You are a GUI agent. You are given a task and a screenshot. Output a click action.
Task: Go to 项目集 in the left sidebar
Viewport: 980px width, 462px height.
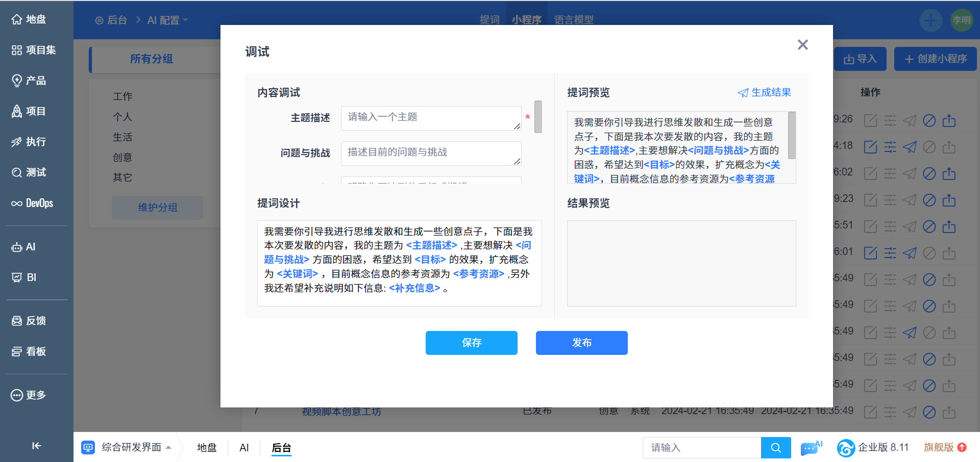pyautogui.click(x=34, y=50)
